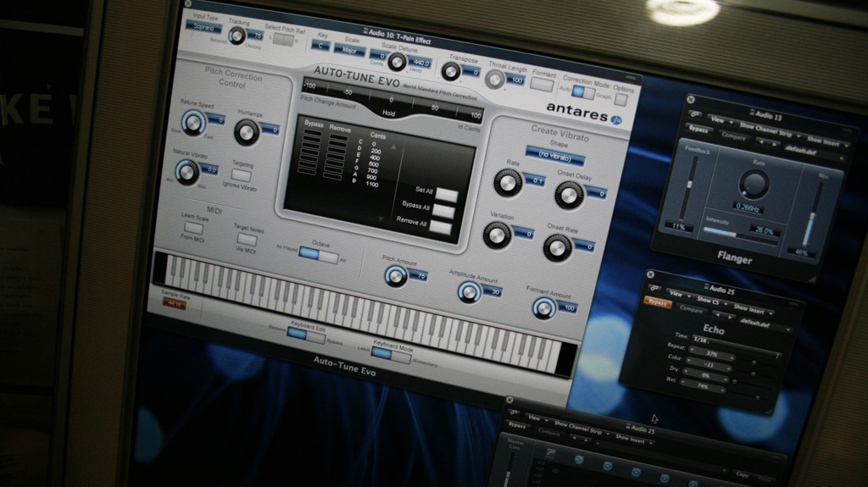
Task: Toggle Keyboard Edit Remove/Bypass switch
Action: [306, 335]
